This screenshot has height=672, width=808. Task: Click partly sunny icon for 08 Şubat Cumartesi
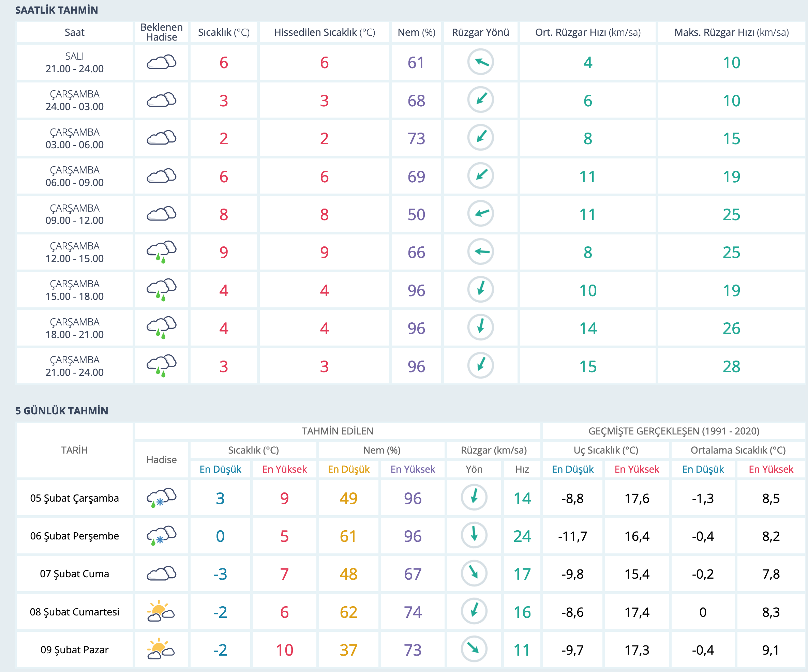161,612
